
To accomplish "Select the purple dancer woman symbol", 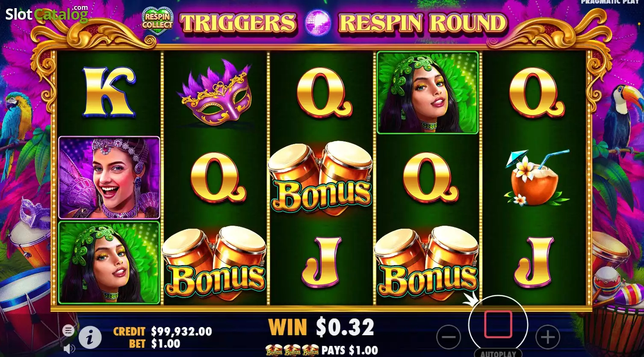I will (109, 178).
